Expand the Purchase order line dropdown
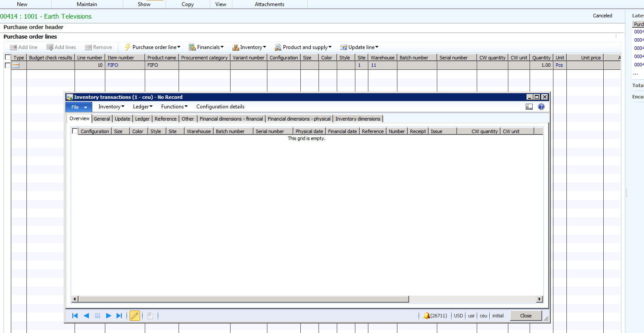This screenshot has height=333, width=644. click(153, 47)
